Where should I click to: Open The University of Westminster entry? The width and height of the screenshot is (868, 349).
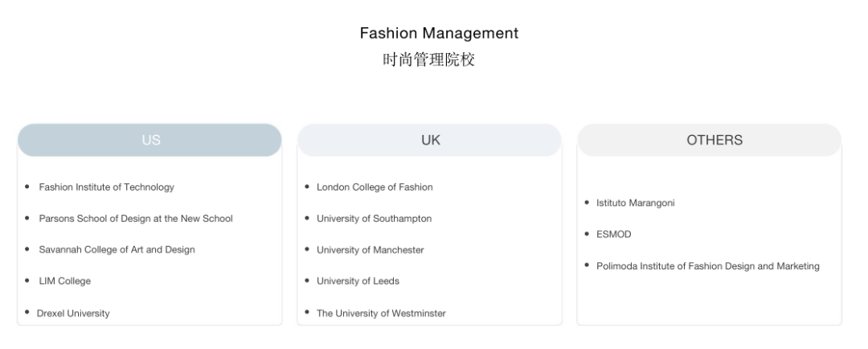(x=381, y=314)
